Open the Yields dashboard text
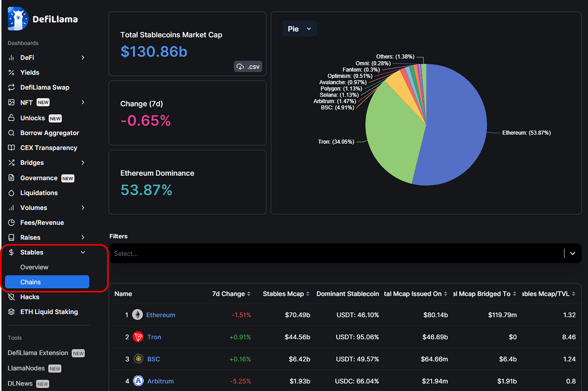 click(x=30, y=73)
